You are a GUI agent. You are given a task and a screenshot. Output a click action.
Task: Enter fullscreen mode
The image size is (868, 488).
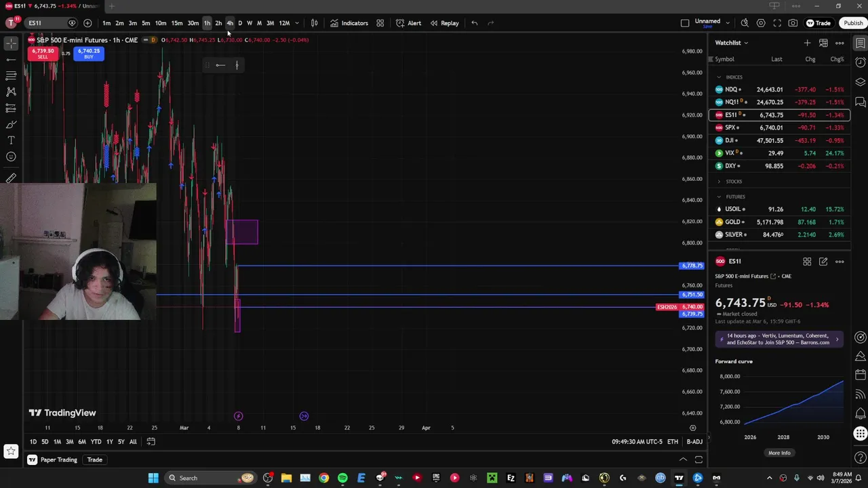pos(777,23)
